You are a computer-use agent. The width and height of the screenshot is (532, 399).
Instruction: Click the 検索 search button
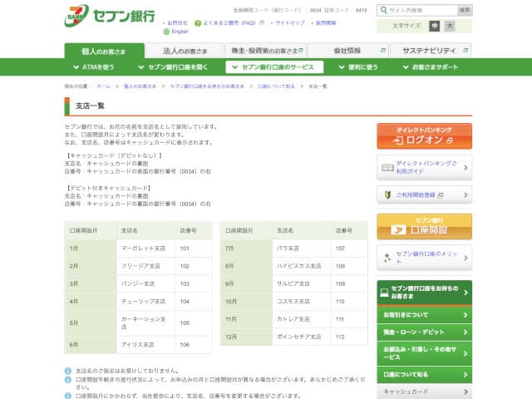click(465, 10)
